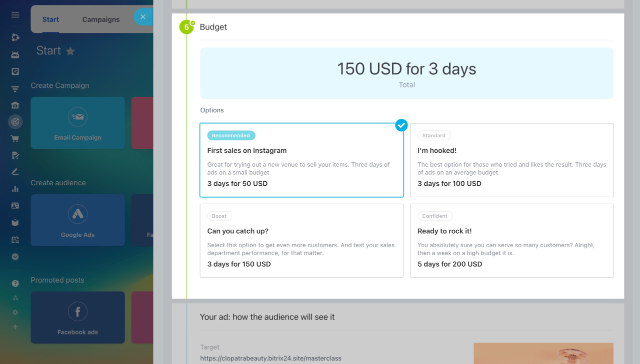Open the hamburger menu icon
Screen dimensions: 640x364
[x=15, y=15]
